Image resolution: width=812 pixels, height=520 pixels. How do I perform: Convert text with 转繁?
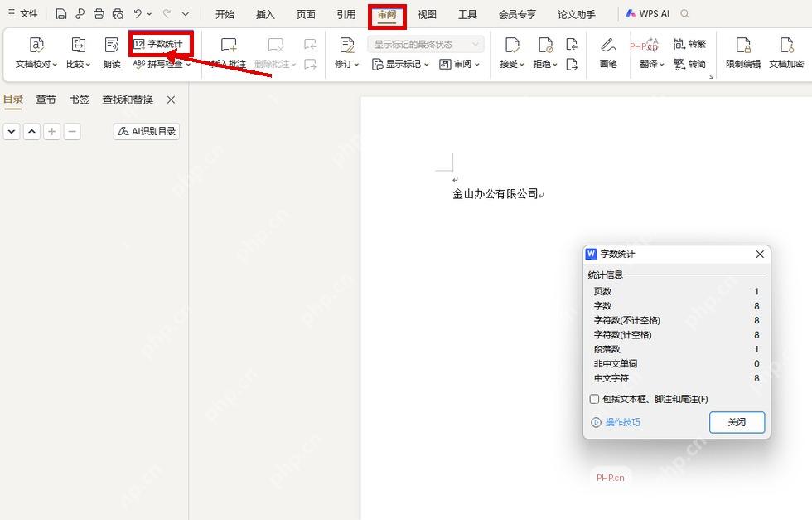click(x=689, y=44)
